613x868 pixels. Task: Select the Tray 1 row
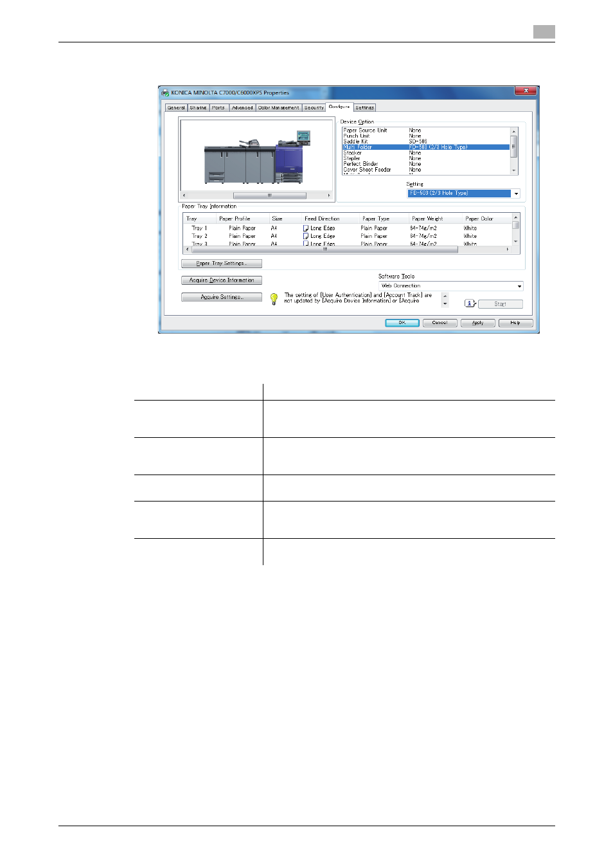348,228
